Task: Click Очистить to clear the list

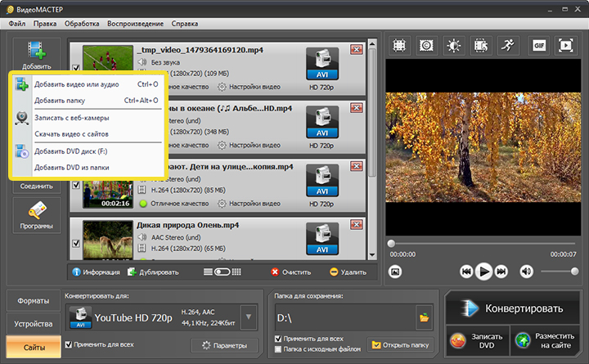Action: tap(291, 272)
